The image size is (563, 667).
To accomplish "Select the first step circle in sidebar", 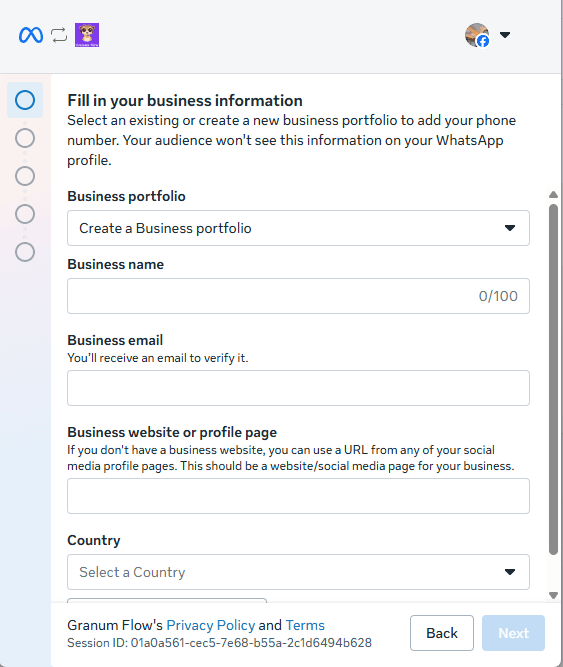I will pos(25,100).
